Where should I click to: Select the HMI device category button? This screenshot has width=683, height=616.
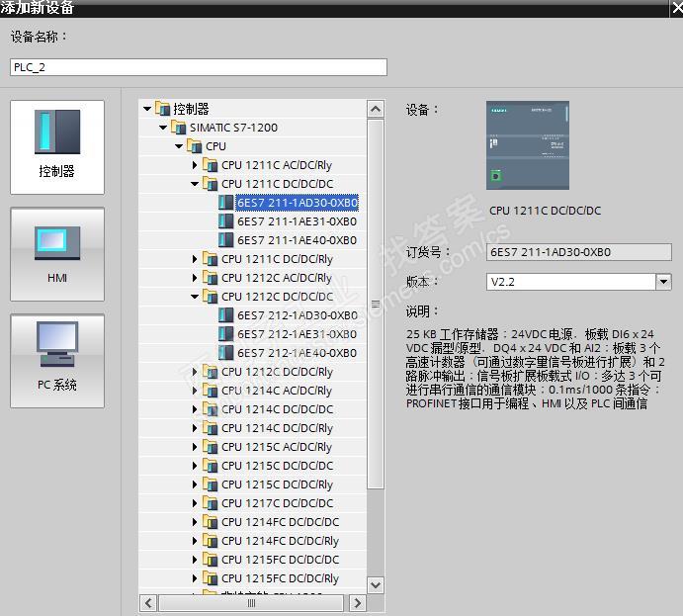click(57, 254)
